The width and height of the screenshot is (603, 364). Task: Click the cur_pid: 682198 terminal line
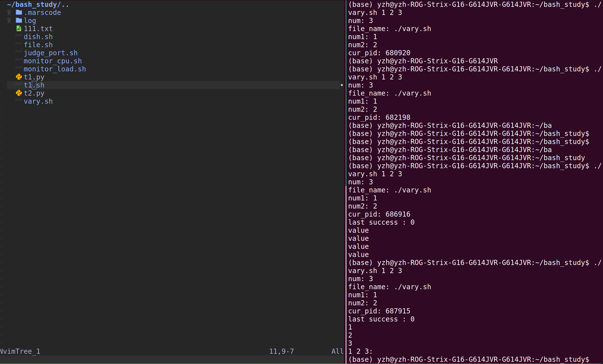click(379, 117)
